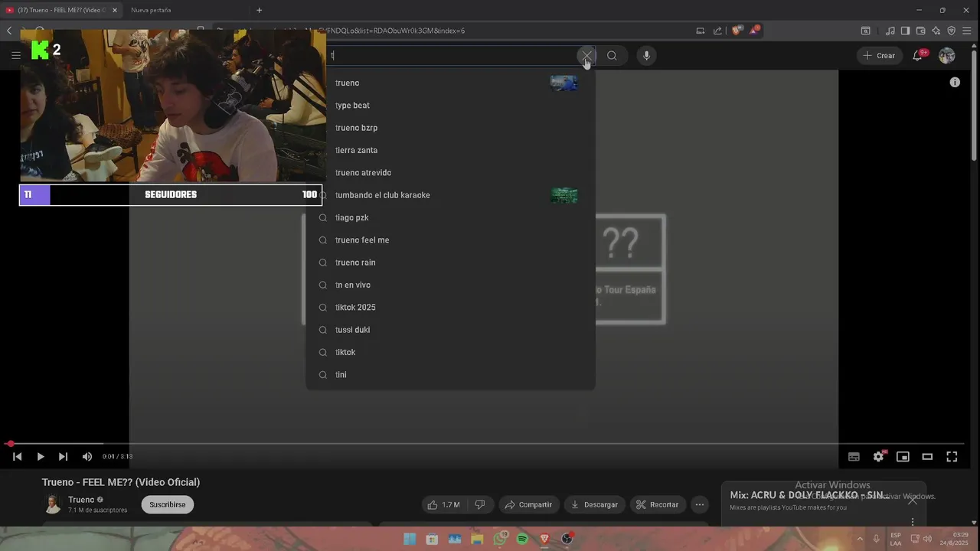Screen dimensions: 980x551
Task: Click the Suscribirse button
Action: tap(168, 505)
